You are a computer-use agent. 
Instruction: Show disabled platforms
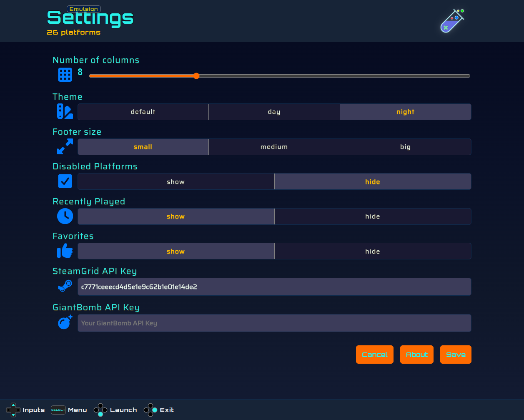tap(176, 181)
